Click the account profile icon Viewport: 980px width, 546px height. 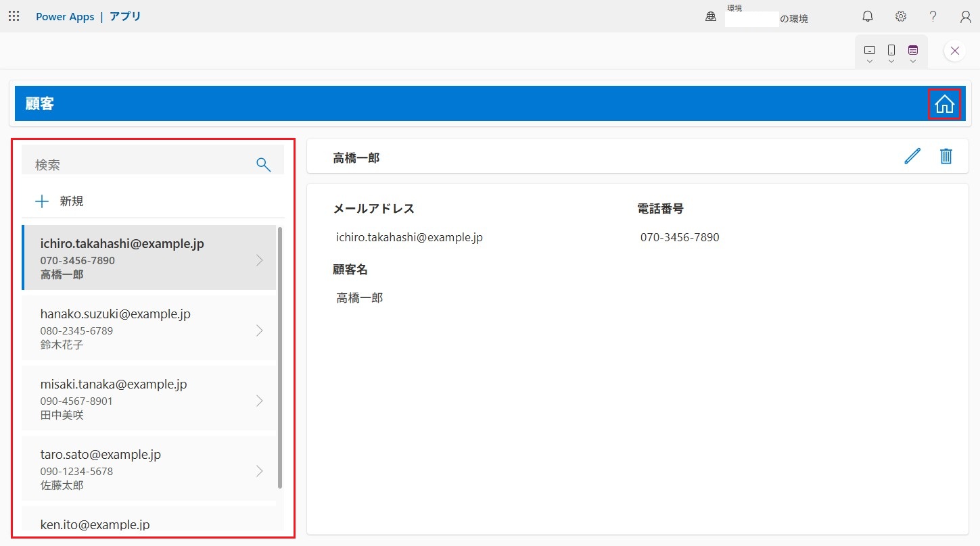pyautogui.click(x=966, y=16)
